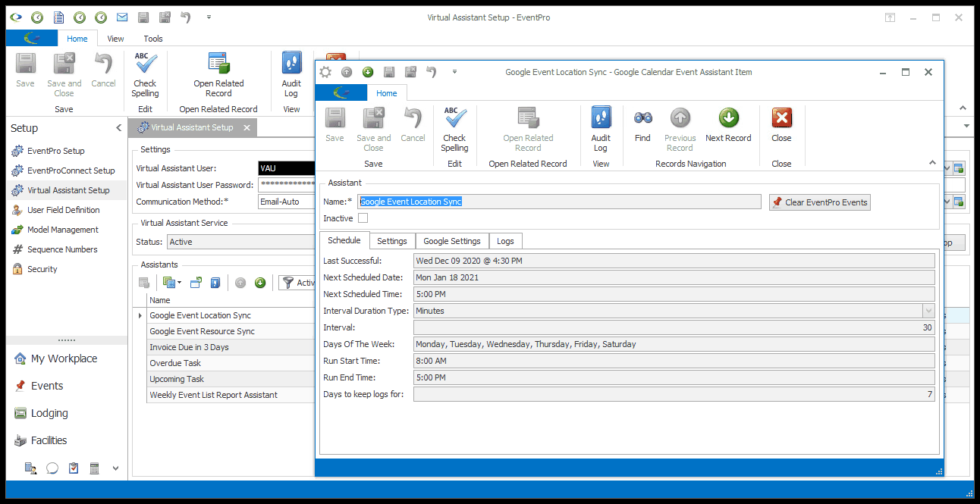Click the Communication Method field showing Email-Auto
This screenshot has width=980, height=504.
click(x=286, y=202)
